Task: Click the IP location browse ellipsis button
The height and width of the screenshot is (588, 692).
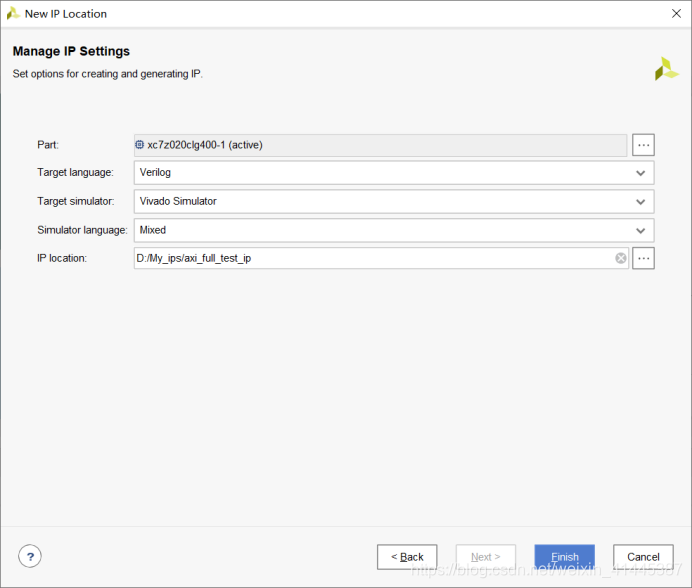Action: pyautogui.click(x=643, y=258)
